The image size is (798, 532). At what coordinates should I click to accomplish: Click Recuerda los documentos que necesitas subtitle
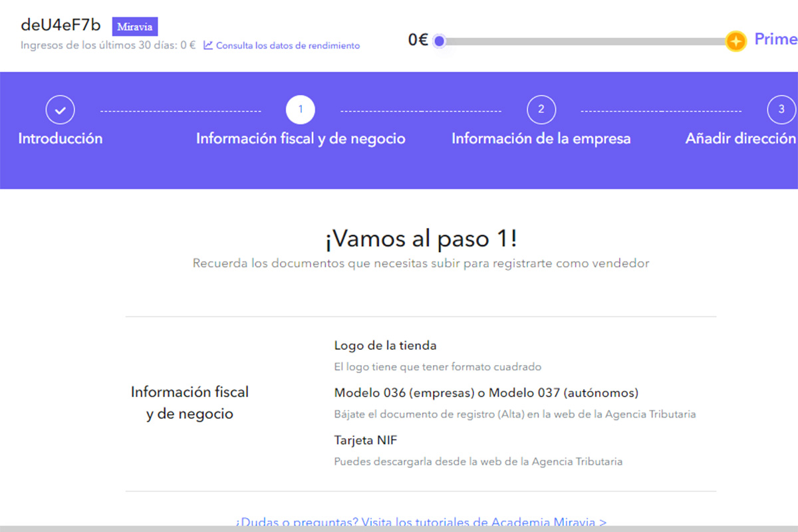click(x=421, y=263)
